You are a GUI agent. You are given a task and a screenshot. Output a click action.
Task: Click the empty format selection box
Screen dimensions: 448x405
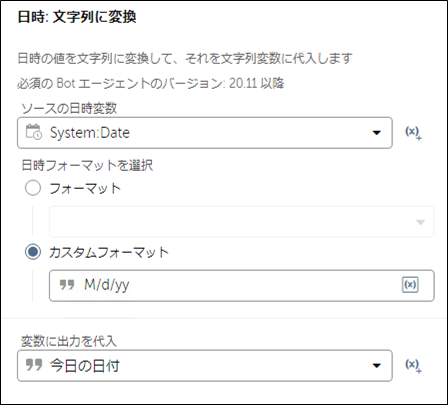tap(242, 222)
